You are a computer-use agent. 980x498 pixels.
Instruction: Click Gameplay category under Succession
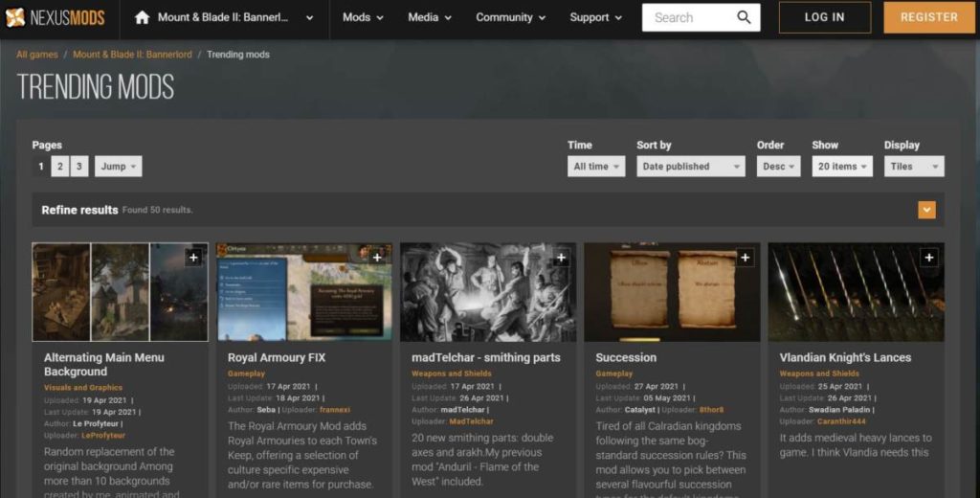tap(613, 374)
